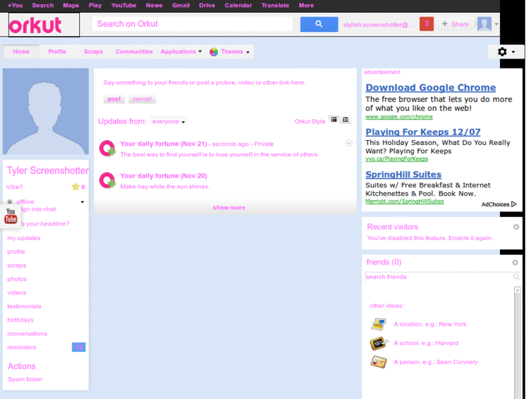
Task: Click the Nov 20 fortune orkut icon
Action: point(107,180)
